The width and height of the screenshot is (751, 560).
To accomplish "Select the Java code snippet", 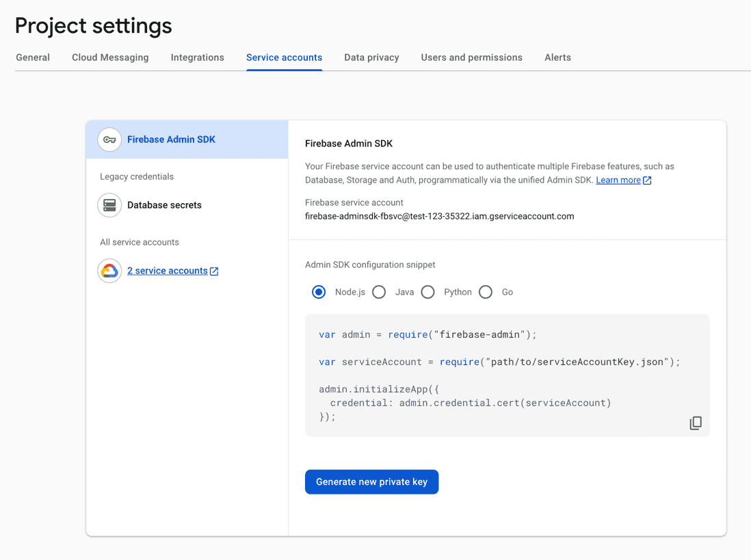I will point(379,292).
